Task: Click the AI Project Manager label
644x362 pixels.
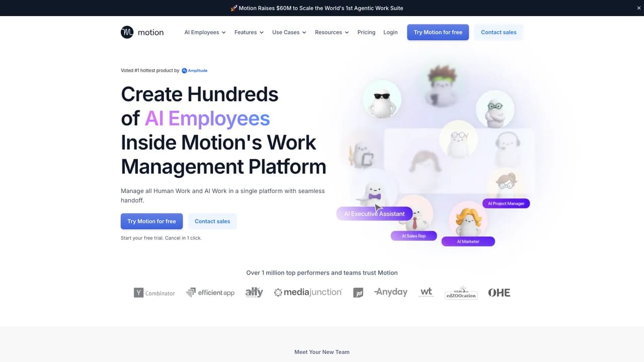Action: (506, 204)
